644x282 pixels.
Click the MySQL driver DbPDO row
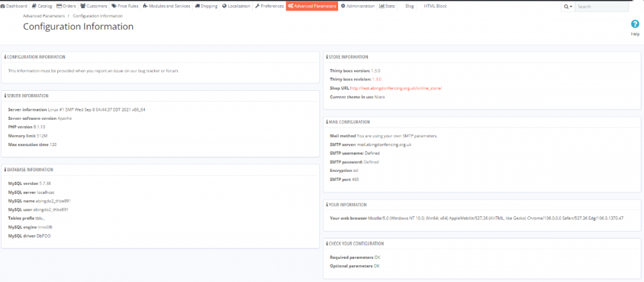click(30, 236)
